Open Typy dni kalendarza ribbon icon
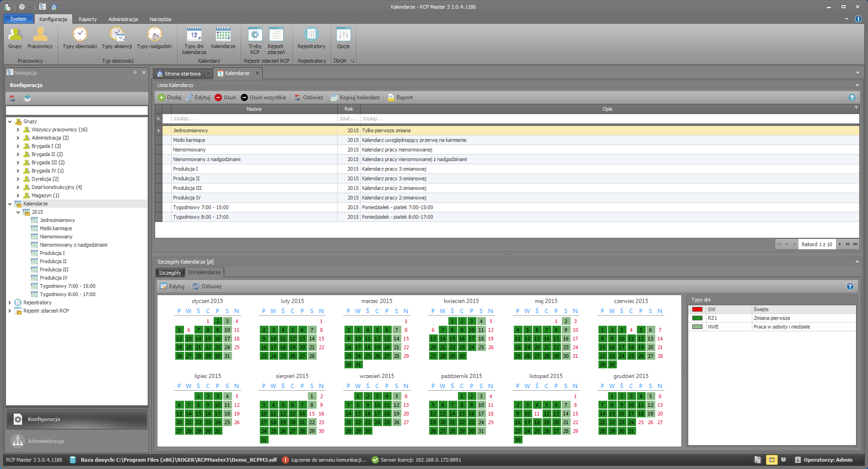This screenshot has width=868, height=469. [x=194, y=40]
